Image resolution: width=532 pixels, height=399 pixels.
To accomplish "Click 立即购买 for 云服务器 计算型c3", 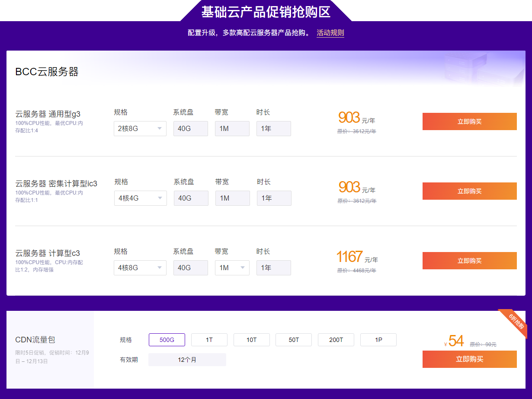I will pyautogui.click(x=470, y=261).
